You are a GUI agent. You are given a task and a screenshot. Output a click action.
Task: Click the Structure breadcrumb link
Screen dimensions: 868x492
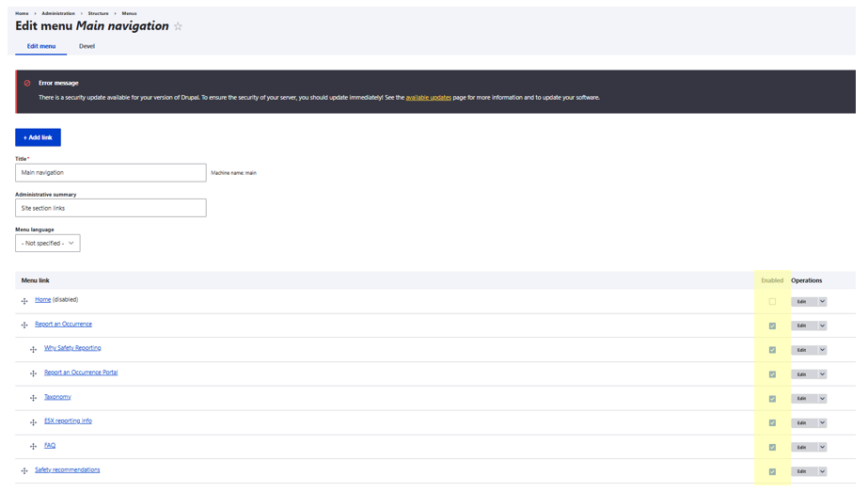pyautogui.click(x=98, y=13)
